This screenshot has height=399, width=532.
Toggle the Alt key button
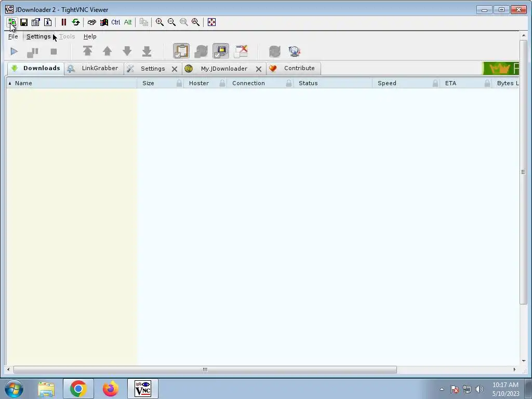[128, 22]
